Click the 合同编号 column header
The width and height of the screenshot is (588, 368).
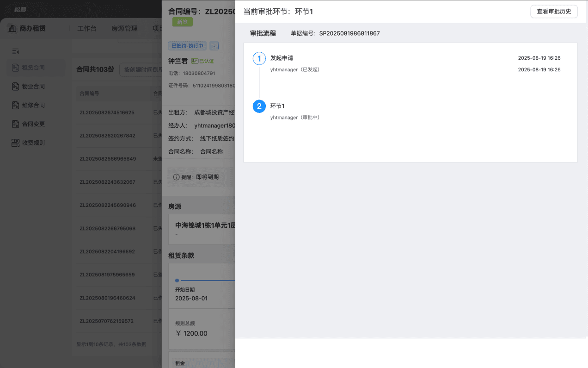coord(89,93)
